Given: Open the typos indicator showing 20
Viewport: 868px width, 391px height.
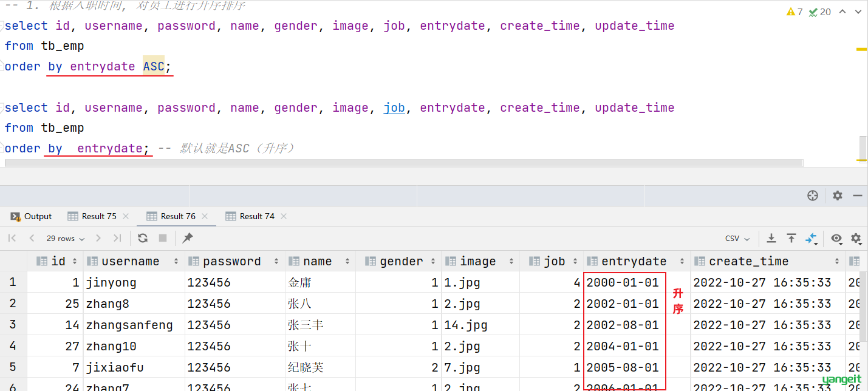Looking at the screenshot, I should click(x=820, y=12).
